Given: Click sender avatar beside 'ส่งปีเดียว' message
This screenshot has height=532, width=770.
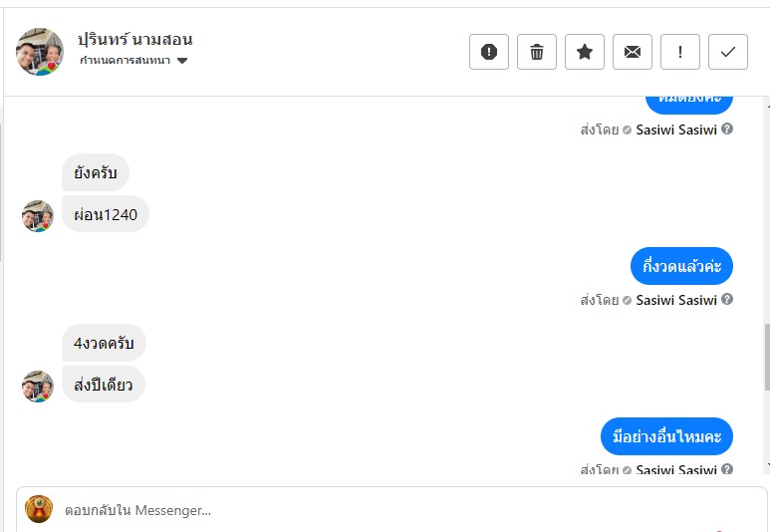Looking at the screenshot, I should tap(38, 386).
